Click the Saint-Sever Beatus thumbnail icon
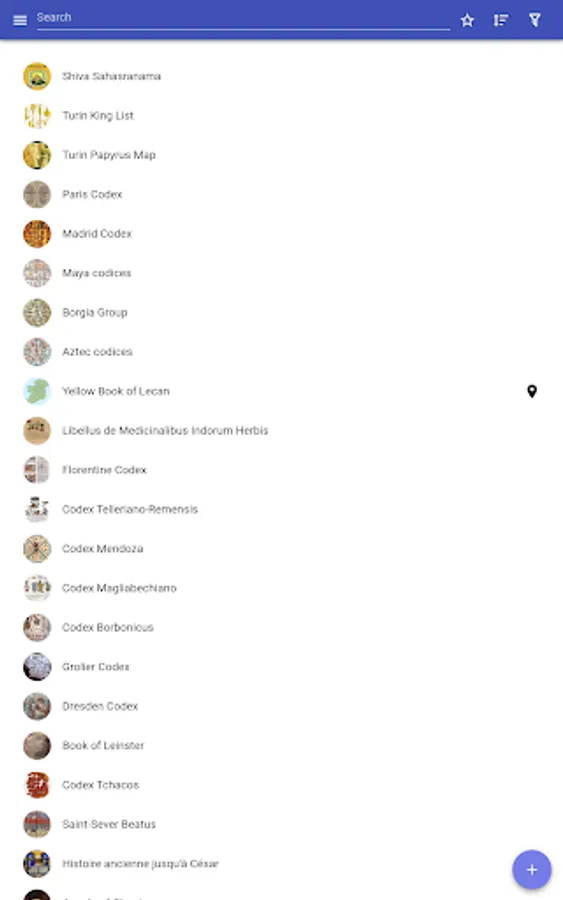563x900 pixels. coord(37,824)
